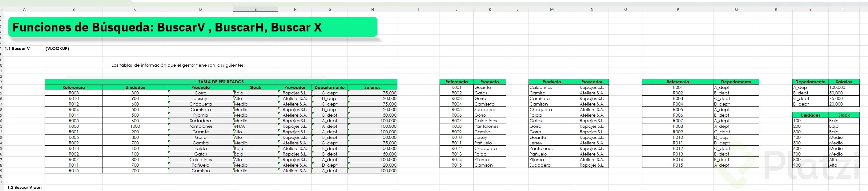Image resolution: width=868 pixels, height=191 pixels.
Task: Select '400' in the Unidades-Stock table
Action: pyautogui.click(x=810, y=137)
